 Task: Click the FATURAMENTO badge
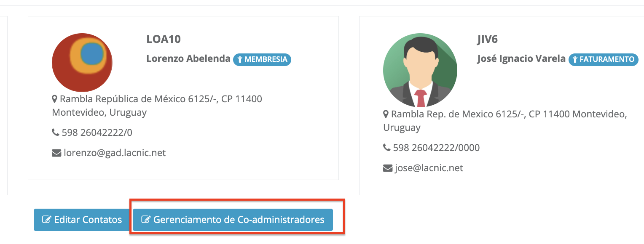point(603,59)
